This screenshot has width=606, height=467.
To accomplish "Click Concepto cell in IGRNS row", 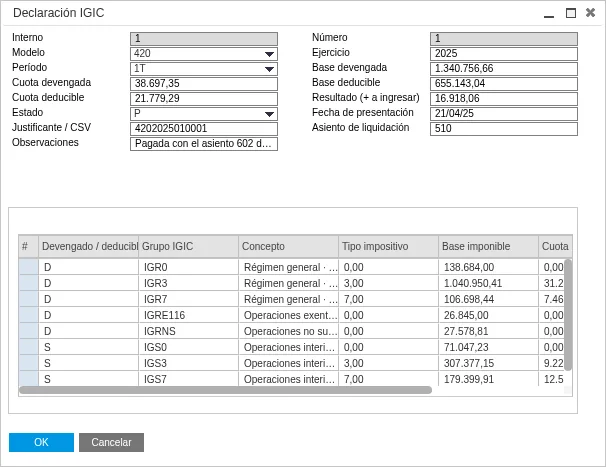I will pos(289,331).
